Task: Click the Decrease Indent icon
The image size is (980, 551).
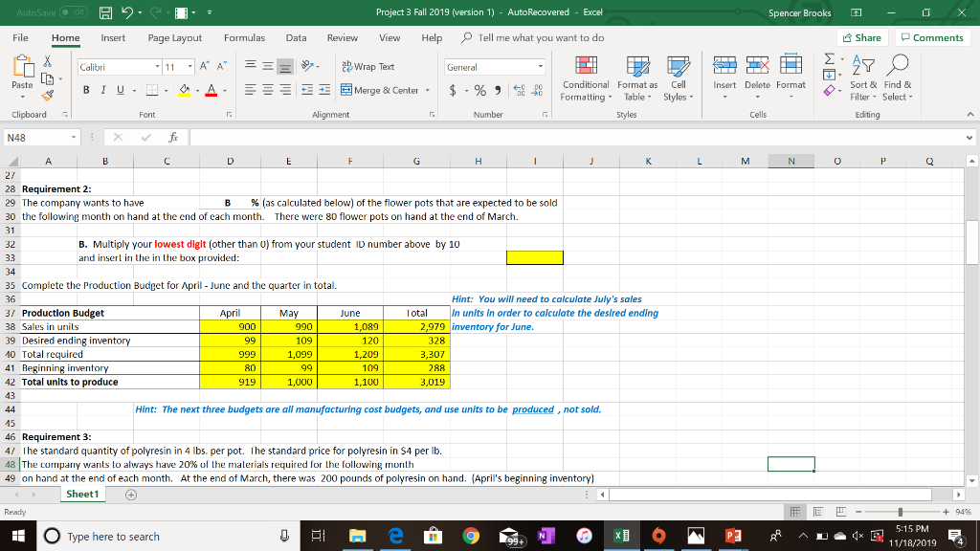Action: point(307,90)
